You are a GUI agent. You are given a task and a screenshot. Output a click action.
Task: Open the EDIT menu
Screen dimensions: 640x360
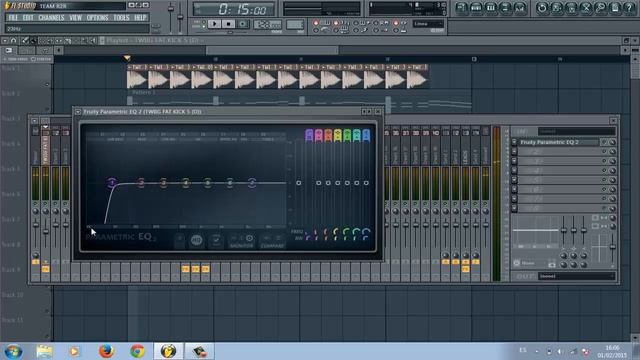28,18
